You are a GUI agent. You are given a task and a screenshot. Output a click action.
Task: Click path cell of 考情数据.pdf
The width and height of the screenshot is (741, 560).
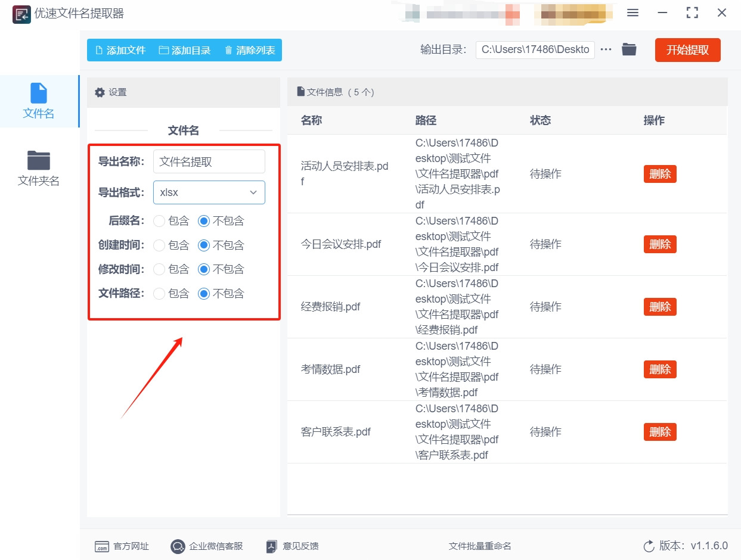457,369
